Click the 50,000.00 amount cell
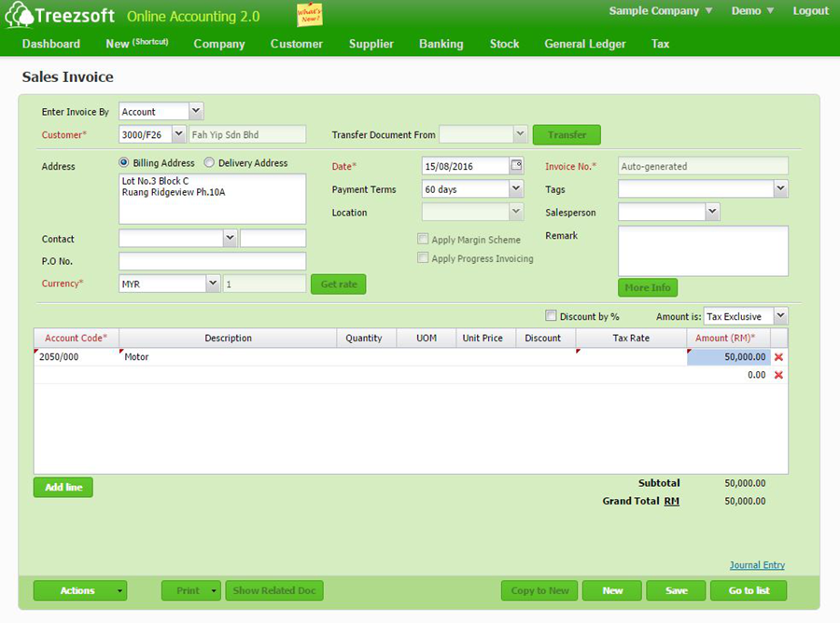The height and width of the screenshot is (623, 840). click(729, 357)
